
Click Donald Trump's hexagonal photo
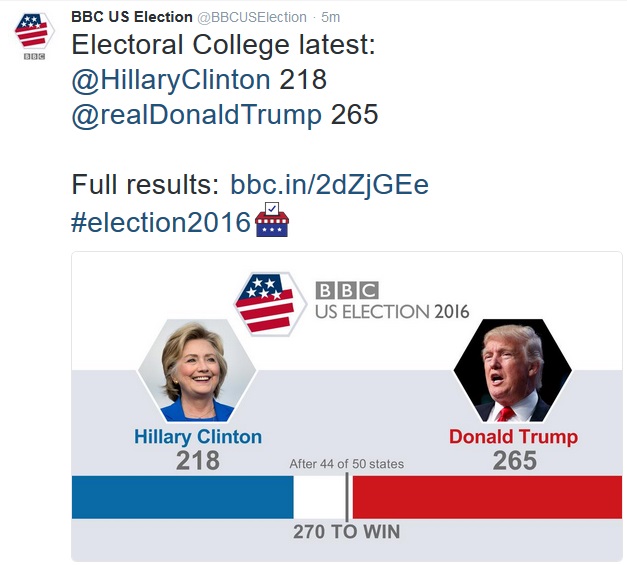coord(512,370)
